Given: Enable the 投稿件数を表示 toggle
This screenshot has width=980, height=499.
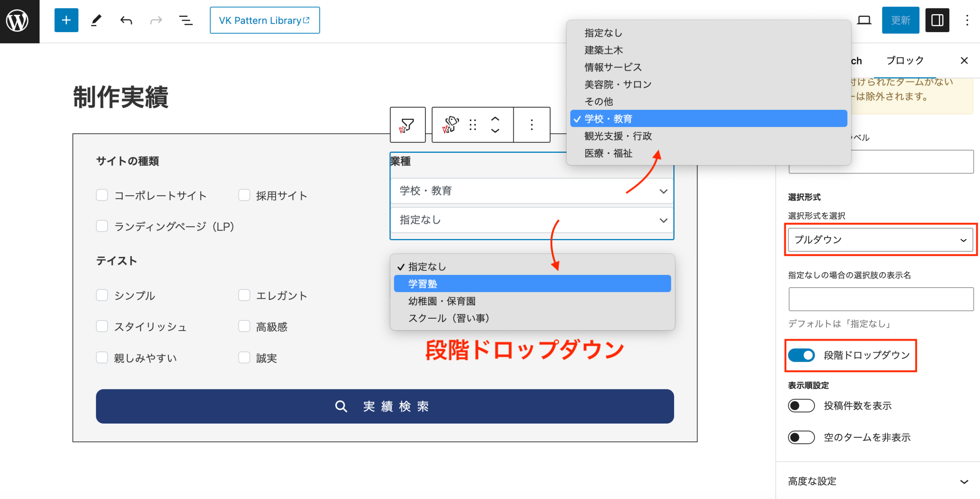Looking at the screenshot, I should coord(801,405).
